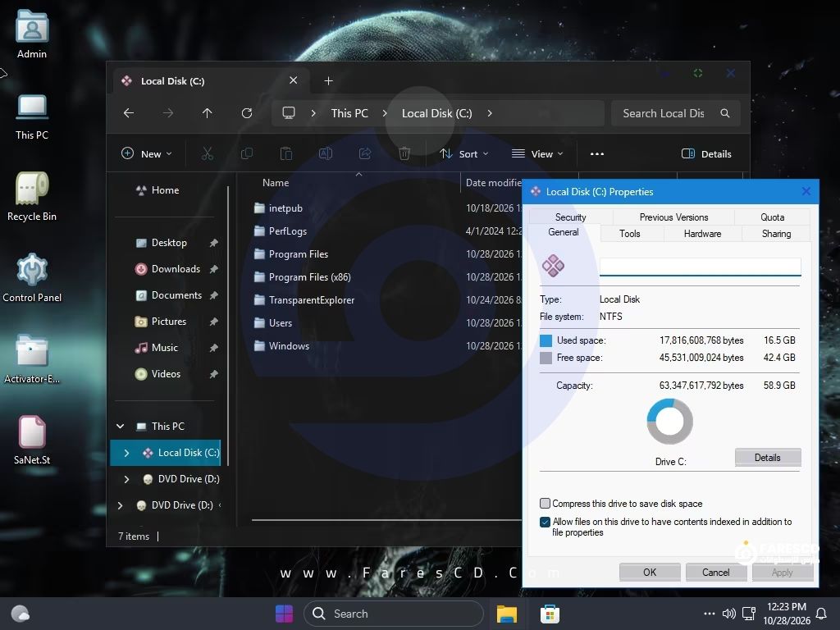The height and width of the screenshot is (630, 840).
Task: Switch to the Hardware tab
Action: (702, 234)
